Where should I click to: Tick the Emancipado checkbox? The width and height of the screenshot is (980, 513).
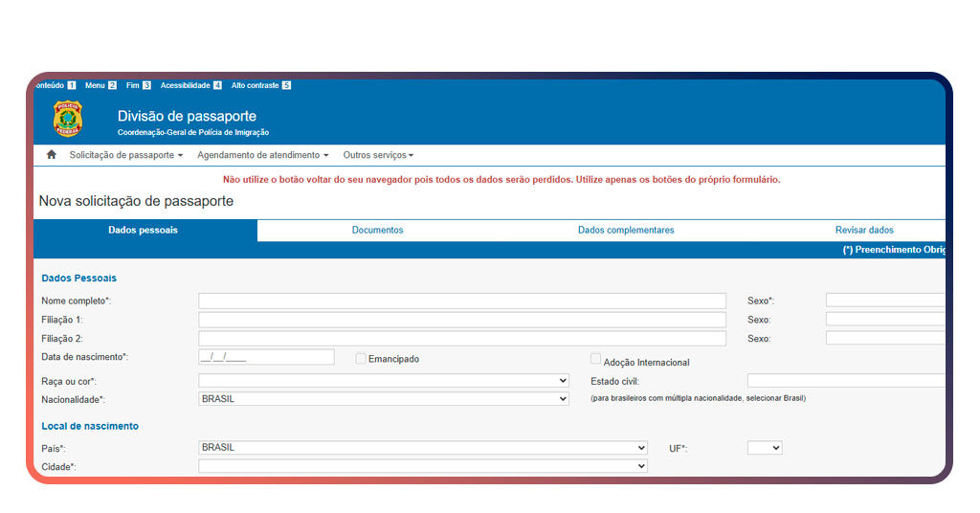(361, 359)
